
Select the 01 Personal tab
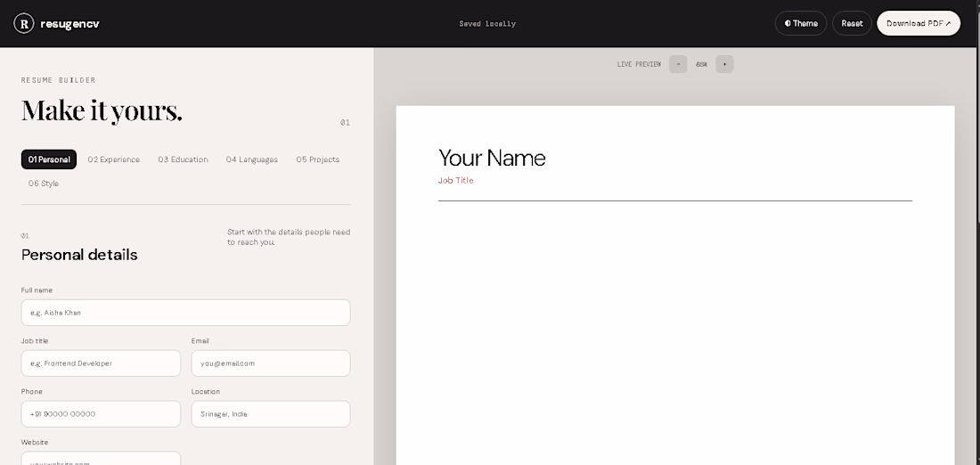point(49,159)
